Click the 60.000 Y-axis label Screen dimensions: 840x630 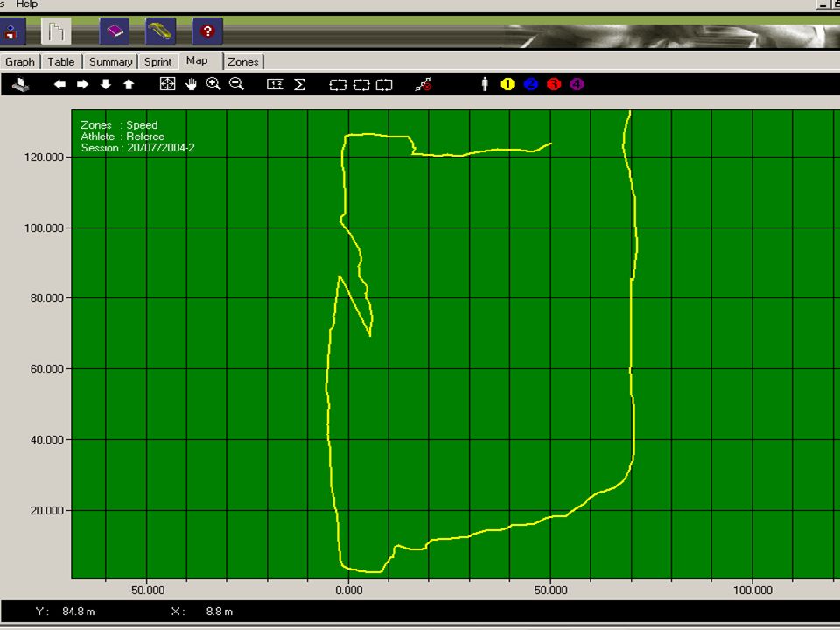pos(47,368)
